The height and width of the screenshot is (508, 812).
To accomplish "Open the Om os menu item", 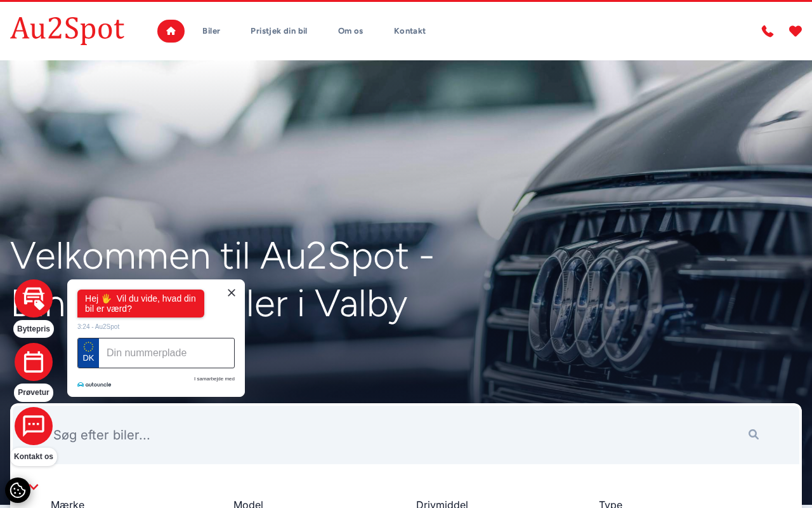I will [351, 31].
